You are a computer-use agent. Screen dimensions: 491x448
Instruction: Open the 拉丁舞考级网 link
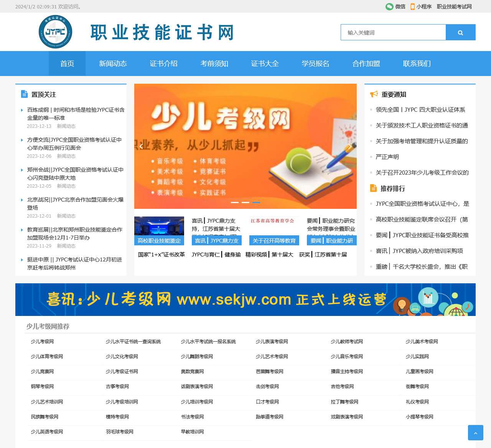point(344,402)
